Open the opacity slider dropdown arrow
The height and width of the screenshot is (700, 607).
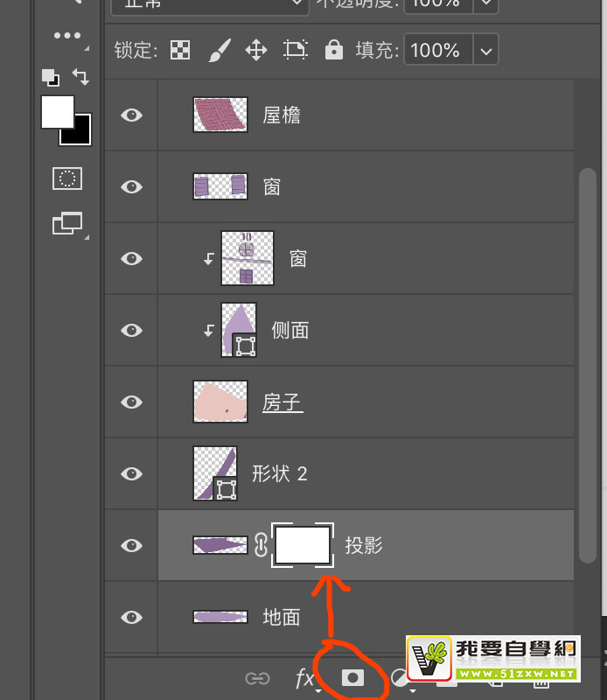coord(486,3)
